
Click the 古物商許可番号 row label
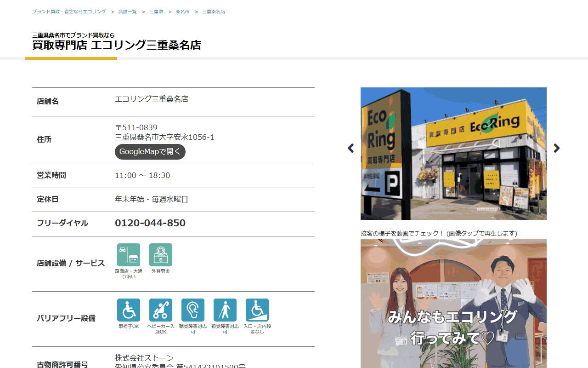[62, 365]
